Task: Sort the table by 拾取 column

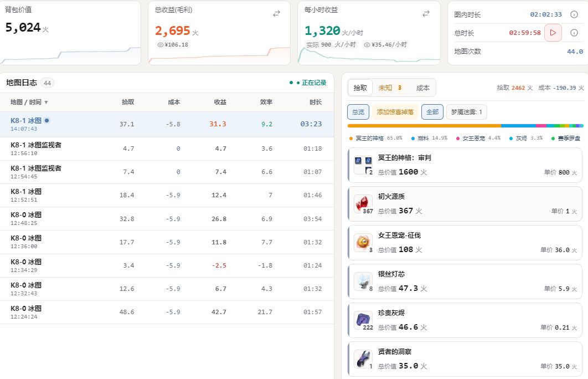Action: 128,102
